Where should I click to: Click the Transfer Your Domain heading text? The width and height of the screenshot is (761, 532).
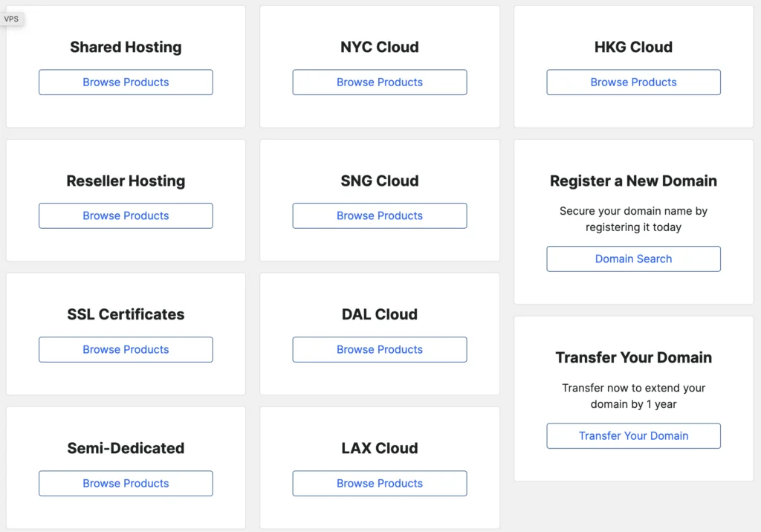(x=633, y=357)
